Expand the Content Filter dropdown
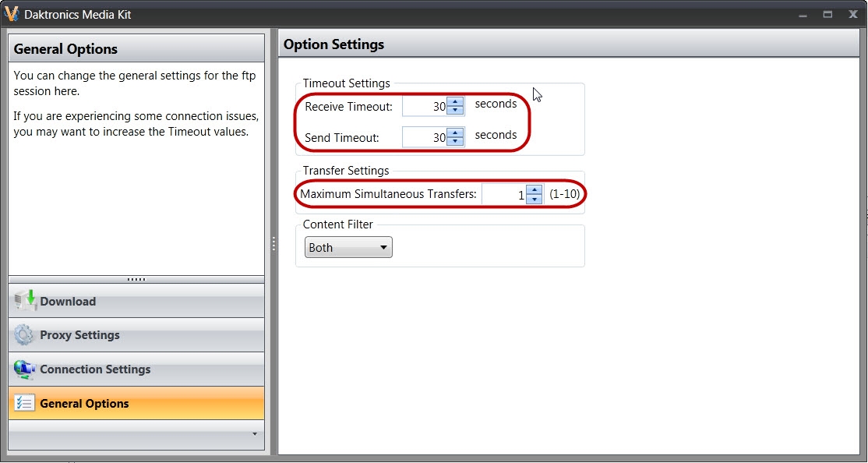868x463 pixels. pyautogui.click(x=348, y=248)
